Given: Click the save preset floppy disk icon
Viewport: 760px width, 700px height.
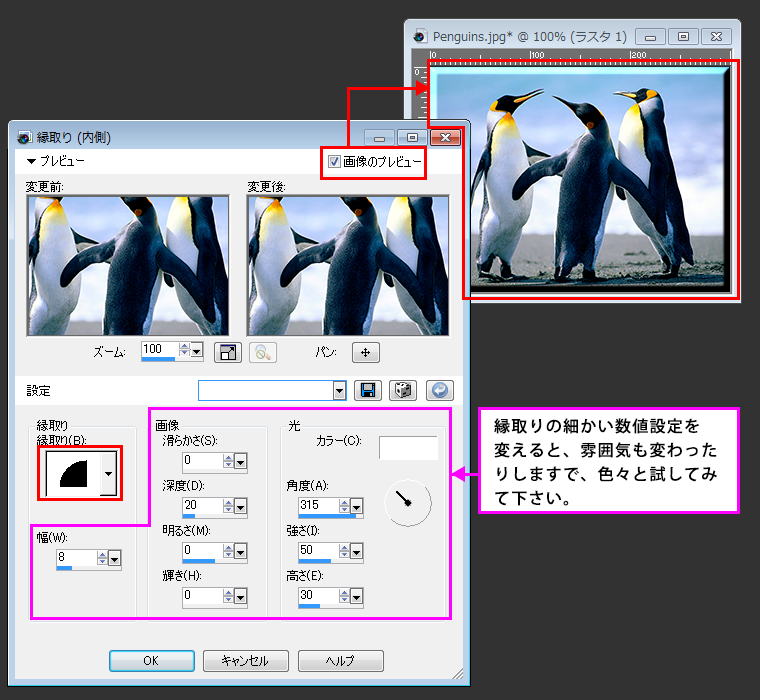Looking at the screenshot, I should pos(368,391).
